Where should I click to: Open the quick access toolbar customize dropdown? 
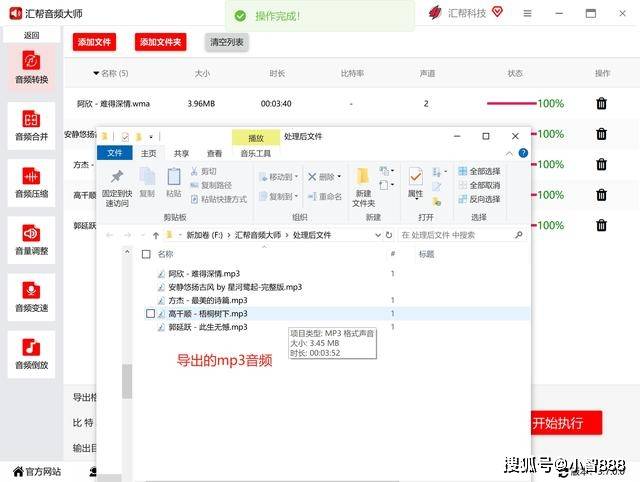tap(151, 137)
